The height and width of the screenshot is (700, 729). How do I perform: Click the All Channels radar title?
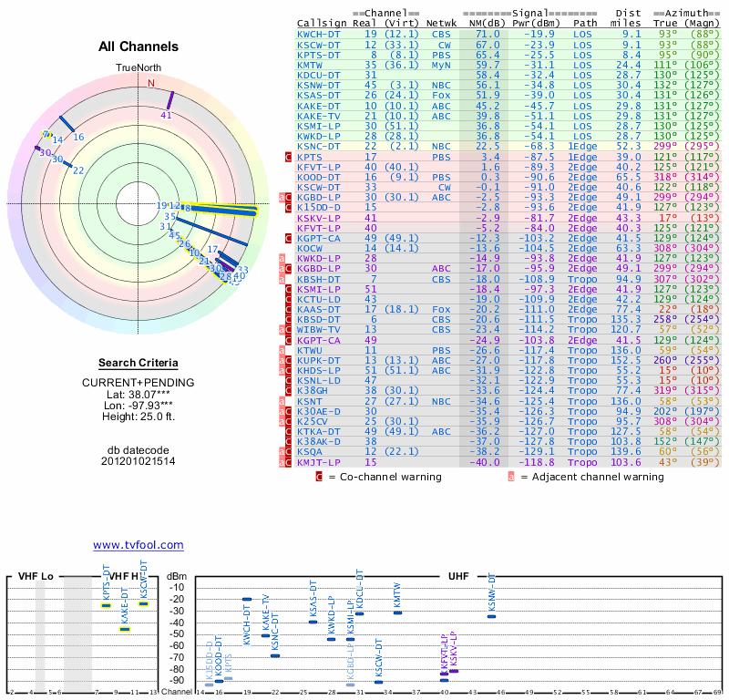click(139, 46)
